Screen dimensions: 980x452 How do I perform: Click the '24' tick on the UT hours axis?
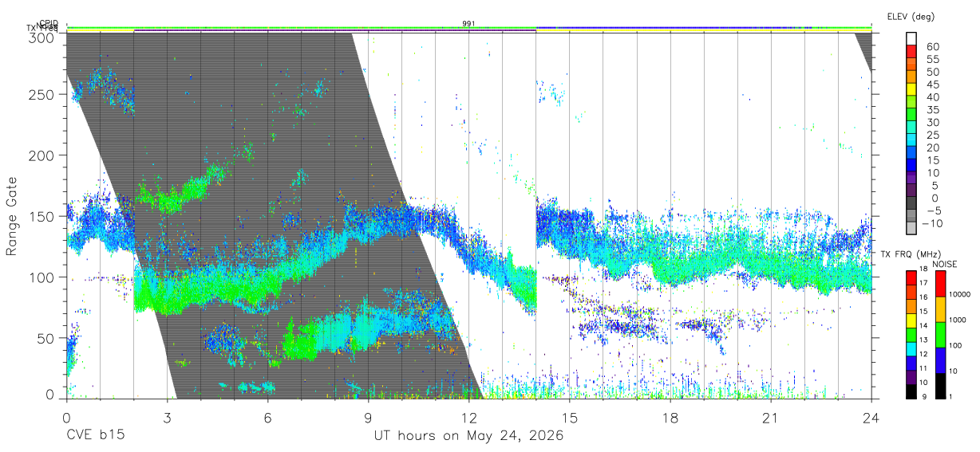871,417
